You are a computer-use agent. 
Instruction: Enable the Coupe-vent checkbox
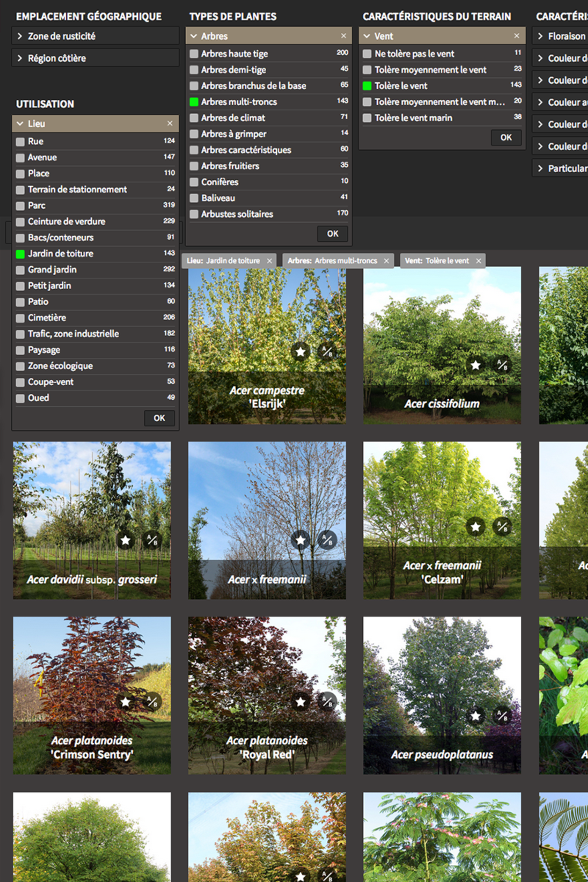coord(20,382)
